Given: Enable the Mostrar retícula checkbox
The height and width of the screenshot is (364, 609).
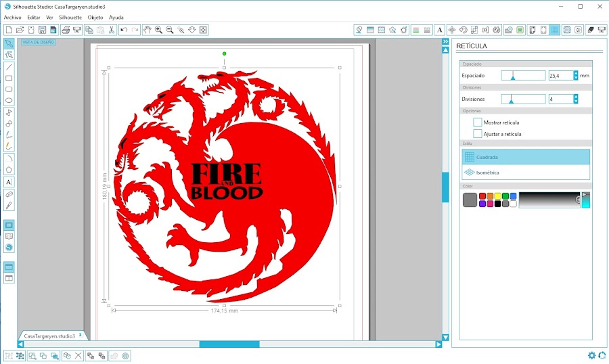Looking at the screenshot, I should coord(477,122).
